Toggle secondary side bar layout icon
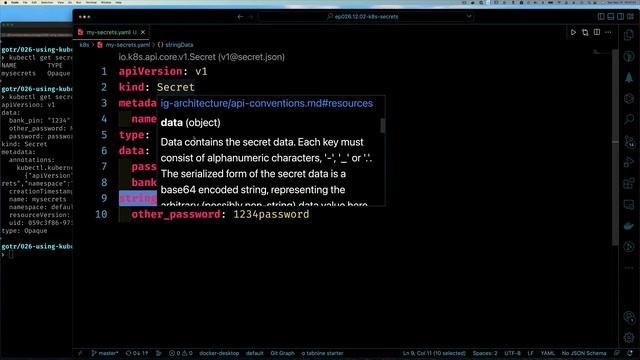 620,17
